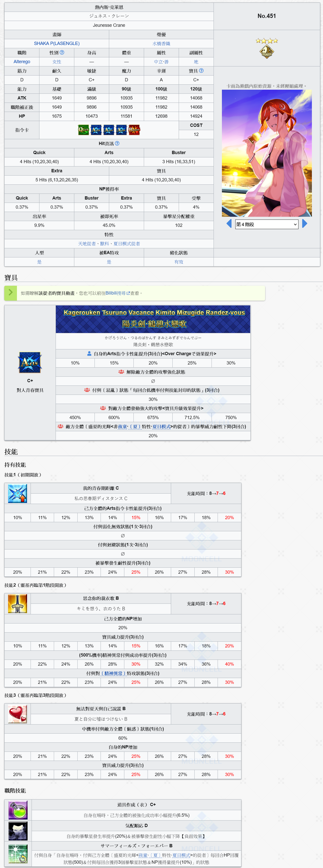The image size is (323, 868).
Task: Click the COST value 12
Action: [x=196, y=134]
